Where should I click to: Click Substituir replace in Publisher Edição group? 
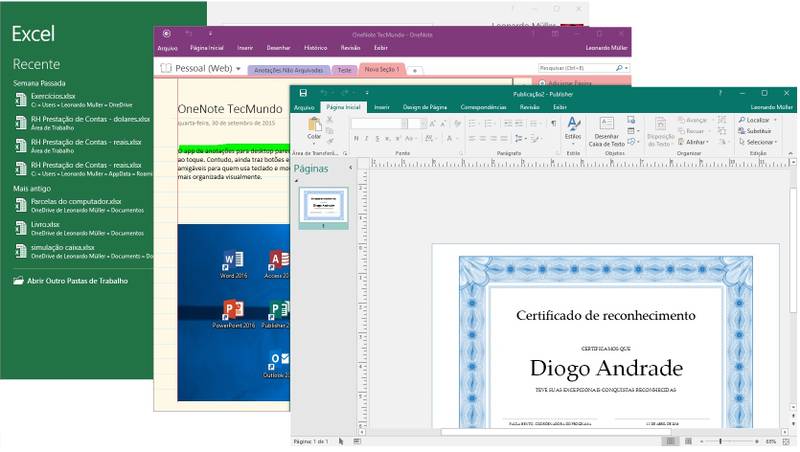[755, 131]
